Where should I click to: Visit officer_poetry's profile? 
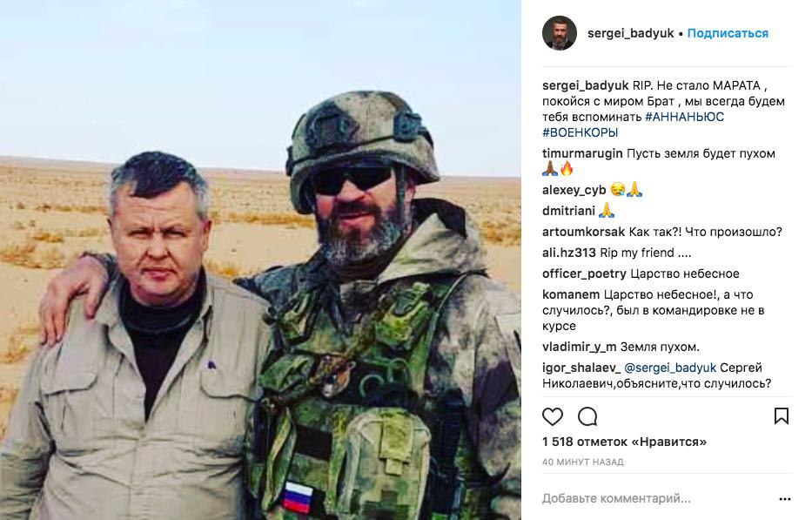click(584, 274)
